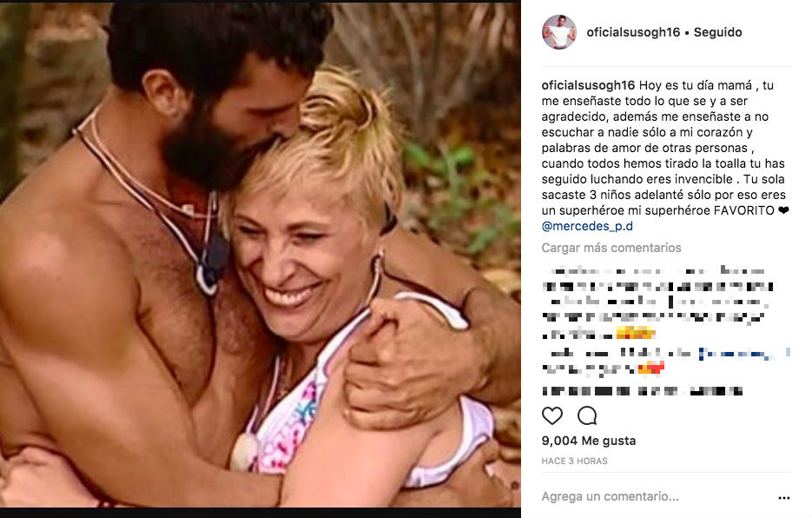
Task: Click the red emoji in blurred comment
Action: pos(651,369)
